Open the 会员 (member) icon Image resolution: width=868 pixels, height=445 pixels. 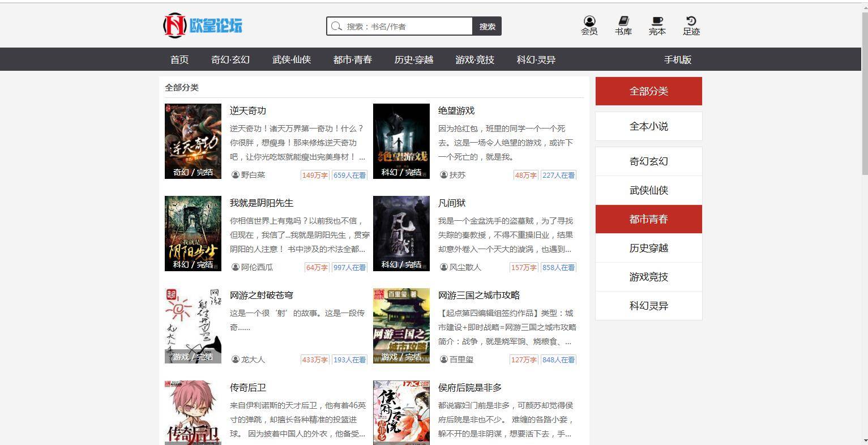[589, 24]
